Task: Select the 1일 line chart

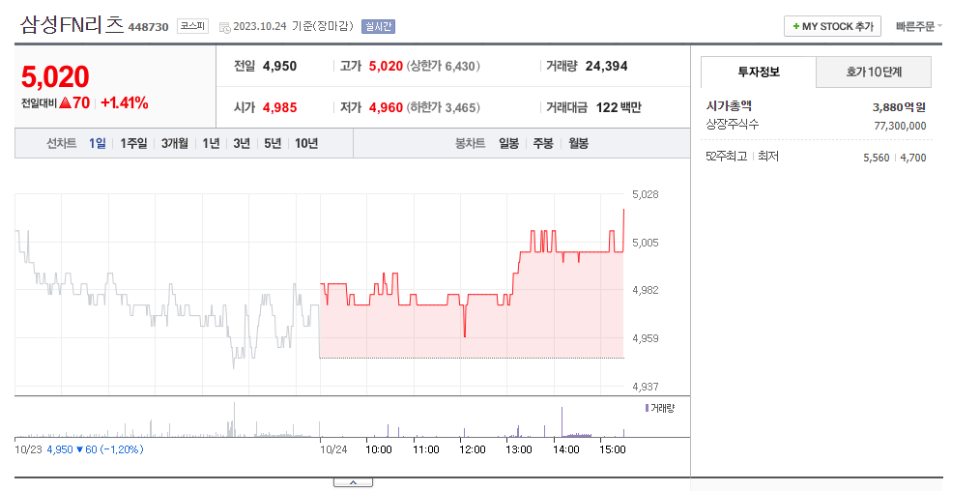Action: pos(97,143)
